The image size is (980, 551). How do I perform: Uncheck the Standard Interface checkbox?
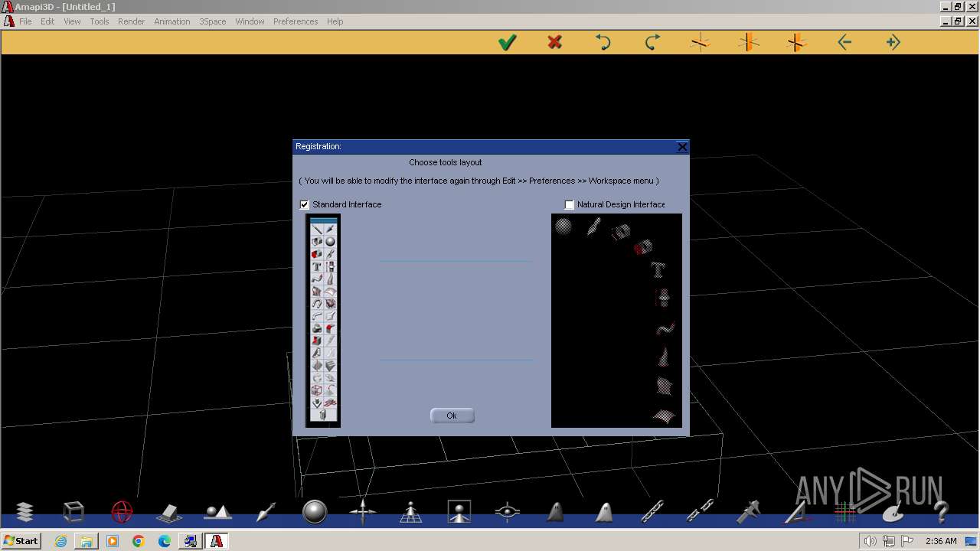(x=304, y=204)
